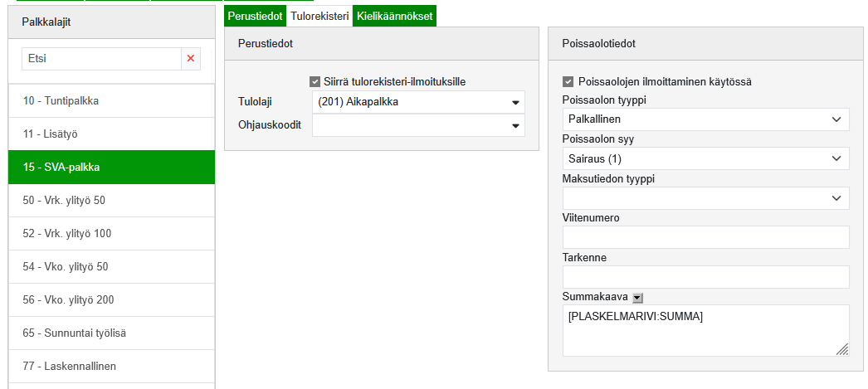Switch to the Perustiedot tab
The image size is (868, 389).
(255, 16)
